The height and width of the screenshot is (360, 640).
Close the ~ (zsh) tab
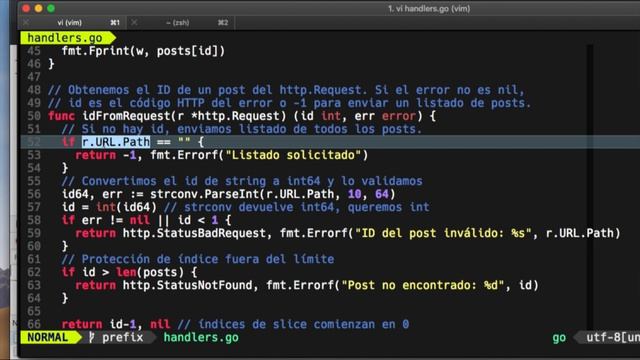coord(134,22)
